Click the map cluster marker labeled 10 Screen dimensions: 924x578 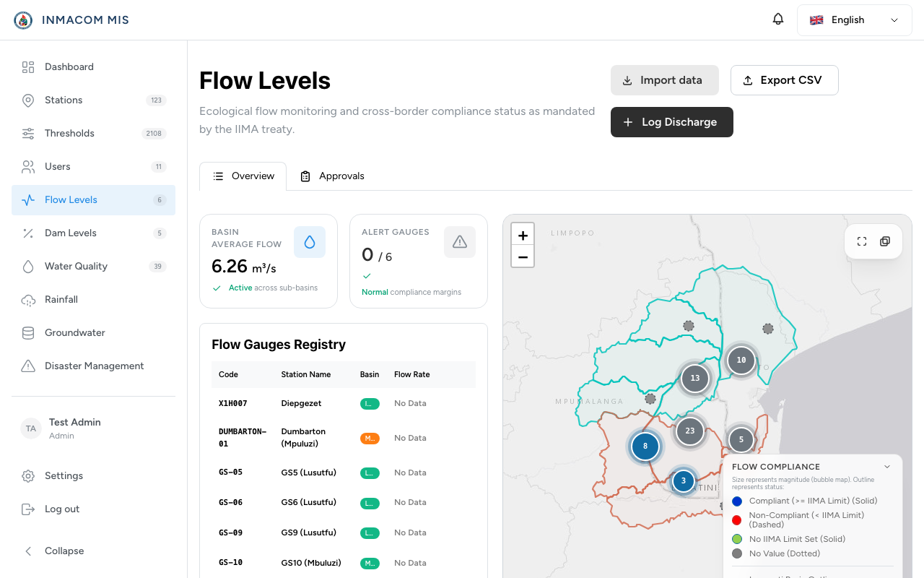[x=741, y=361]
